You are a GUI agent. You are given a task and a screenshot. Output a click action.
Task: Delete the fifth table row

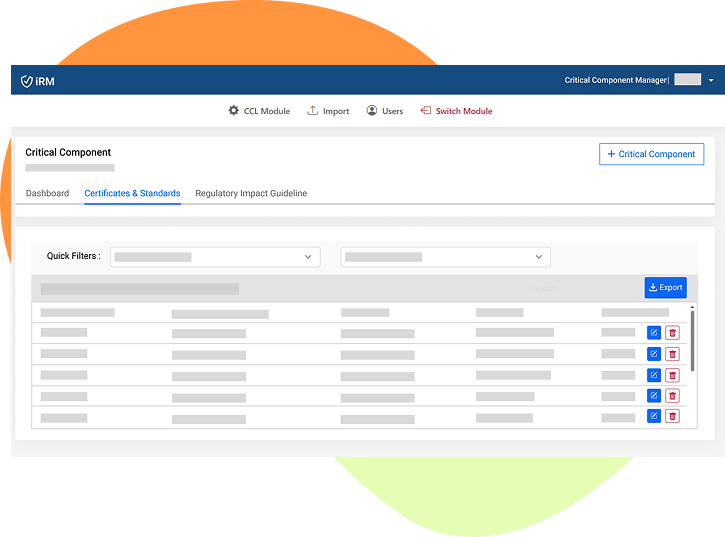click(672, 416)
